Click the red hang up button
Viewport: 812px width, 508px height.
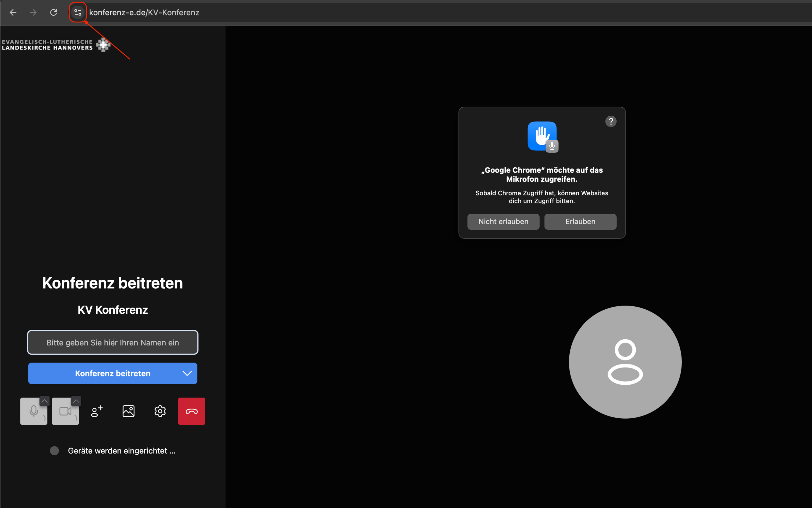[x=192, y=411]
